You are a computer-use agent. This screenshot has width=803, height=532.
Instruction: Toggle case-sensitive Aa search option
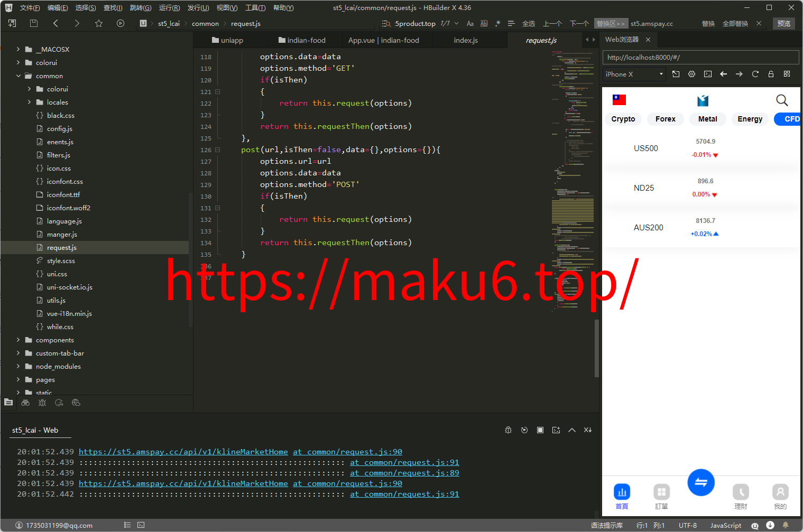click(470, 23)
